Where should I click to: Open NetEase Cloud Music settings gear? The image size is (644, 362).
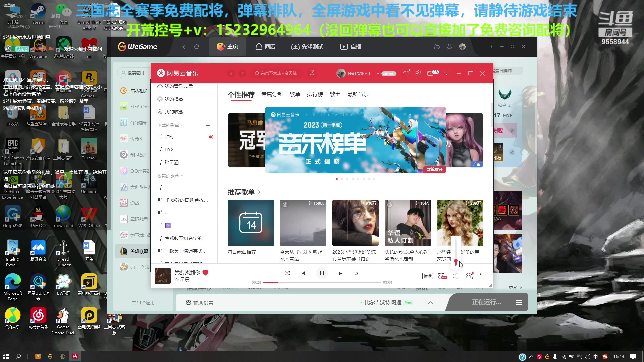click(418, 73)
